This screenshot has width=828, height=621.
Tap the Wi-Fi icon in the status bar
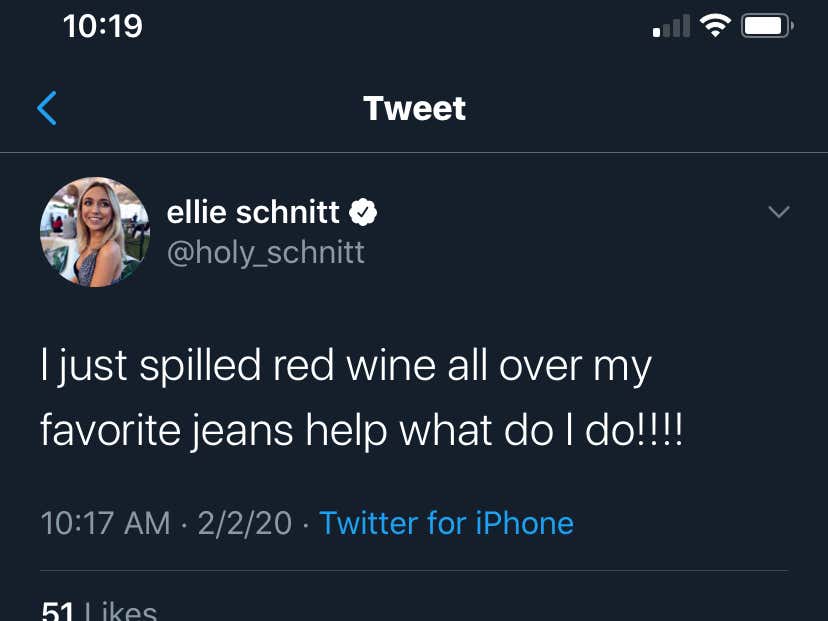point(716,25)
